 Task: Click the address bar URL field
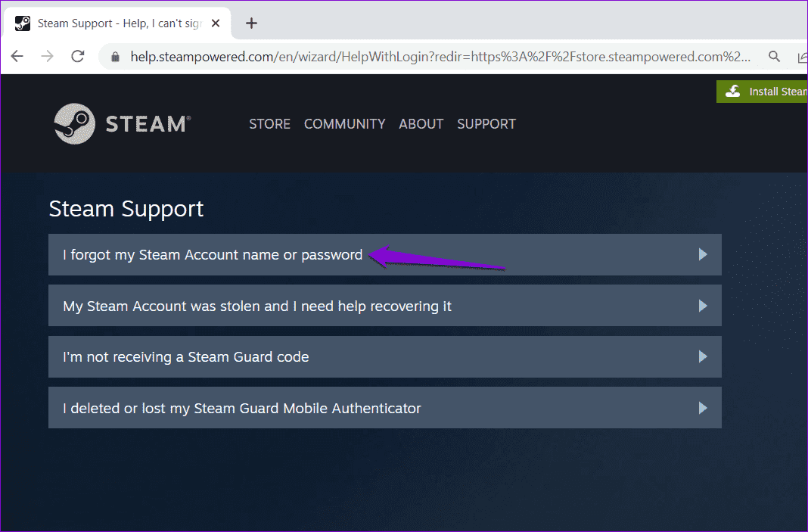(440, 57)
